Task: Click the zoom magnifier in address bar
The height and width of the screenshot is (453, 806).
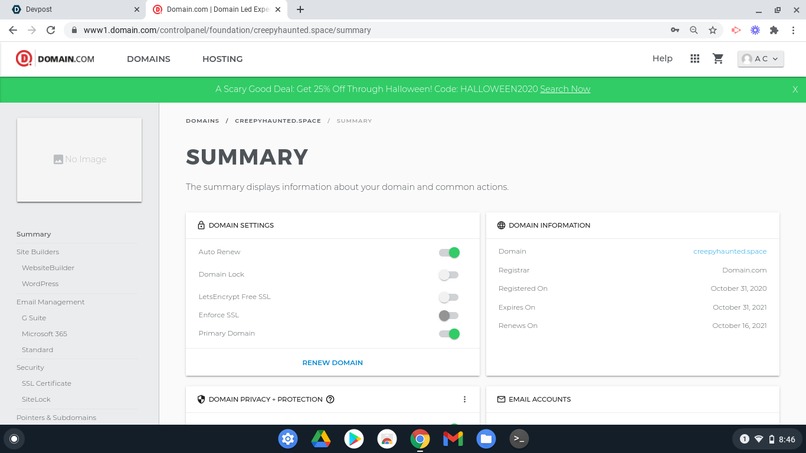Action: click(x=694, y=30)
